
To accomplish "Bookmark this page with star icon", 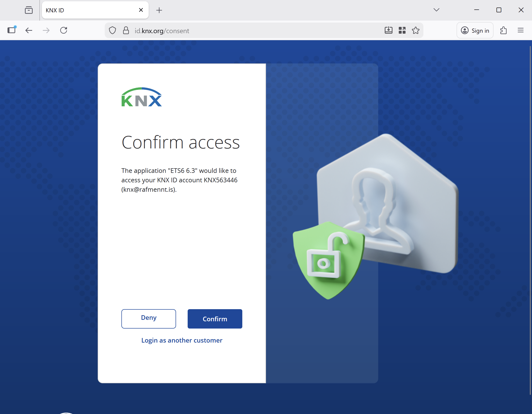I will 415,31.
